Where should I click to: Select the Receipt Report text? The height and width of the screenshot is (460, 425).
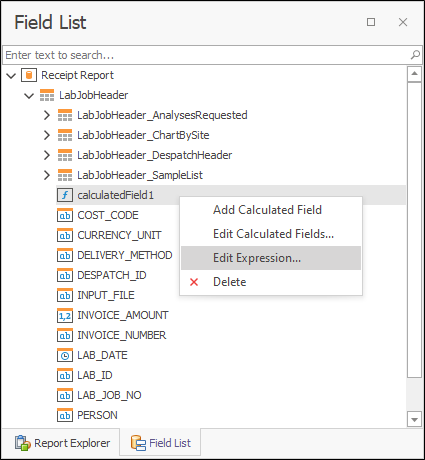[77, 75]
